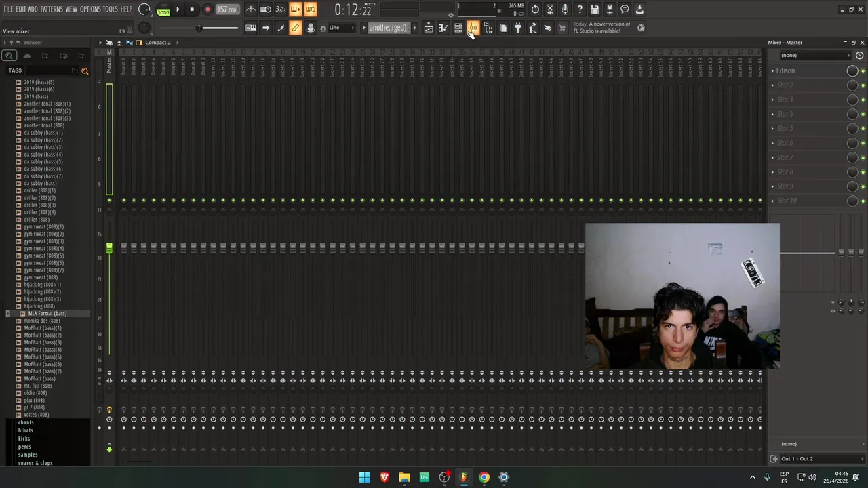
Task: Open the (none) input dropdown in Mixer
Action: click(817, 56)
